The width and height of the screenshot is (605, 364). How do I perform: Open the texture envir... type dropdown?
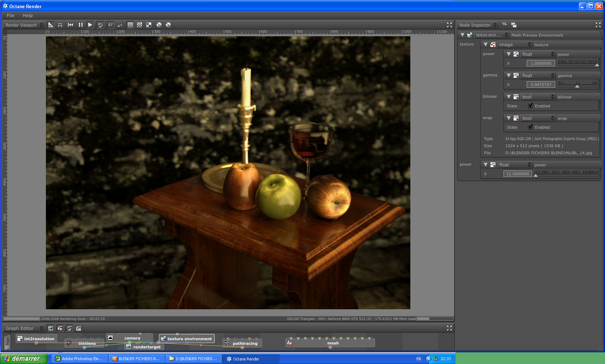(x=492, y=35)
